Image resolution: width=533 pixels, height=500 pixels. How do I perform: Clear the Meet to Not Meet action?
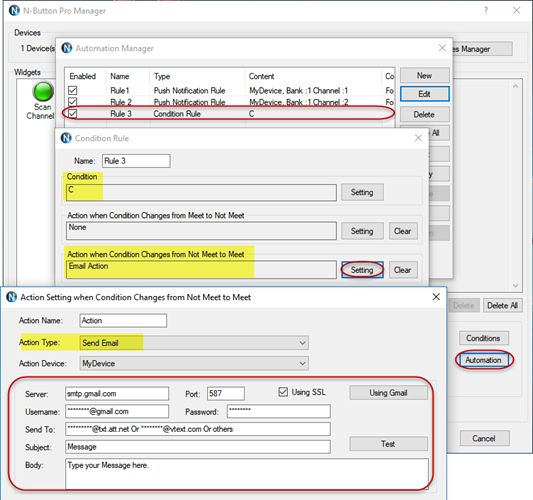[x=403, y=231]
